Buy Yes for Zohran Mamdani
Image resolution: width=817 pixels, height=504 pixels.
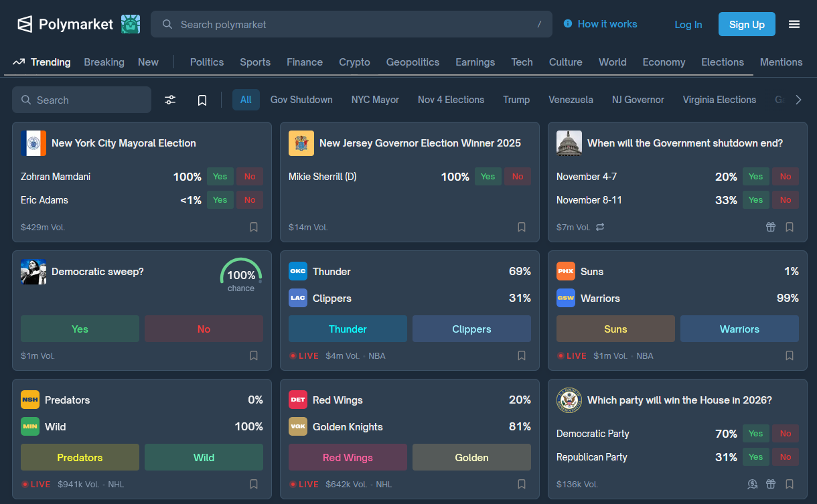point(220,177)
